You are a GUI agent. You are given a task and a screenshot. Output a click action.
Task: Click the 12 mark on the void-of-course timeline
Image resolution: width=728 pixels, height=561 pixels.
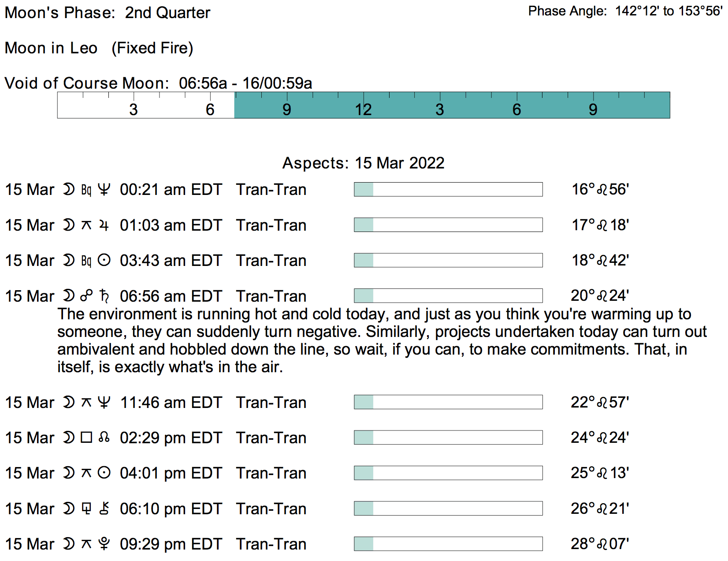364,109
